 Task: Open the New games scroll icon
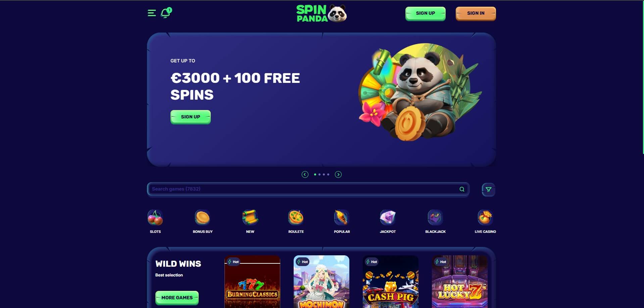click(x=250, y=217)
